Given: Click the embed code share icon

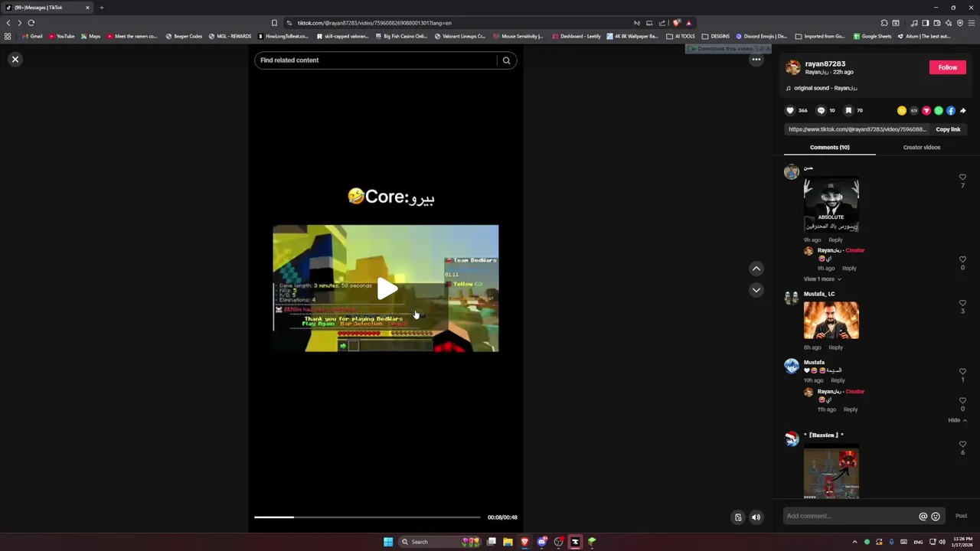Looking at the screenshot, I should click(x=913, y=110).
